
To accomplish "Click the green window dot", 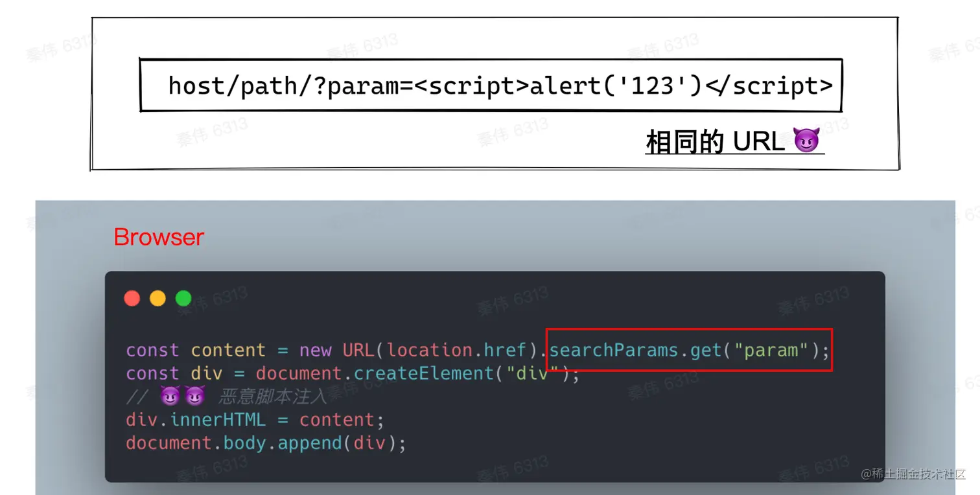I will [x=183, y=298].
